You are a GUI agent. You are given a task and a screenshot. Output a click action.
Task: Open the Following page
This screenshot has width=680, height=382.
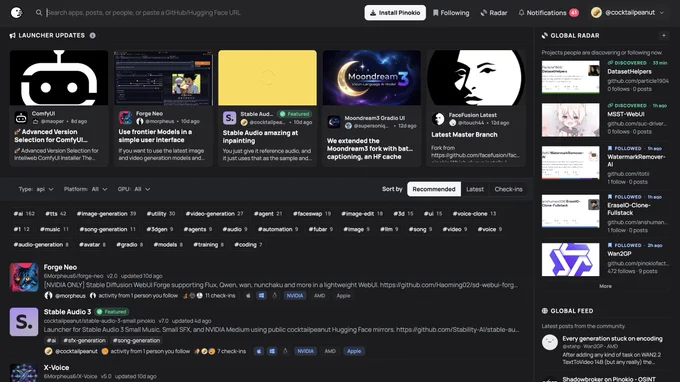coord(451,13)
